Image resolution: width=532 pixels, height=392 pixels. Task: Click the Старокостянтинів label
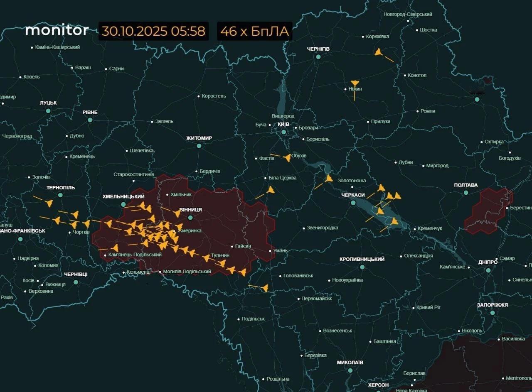pyautogui.click(x=134, y=174)
